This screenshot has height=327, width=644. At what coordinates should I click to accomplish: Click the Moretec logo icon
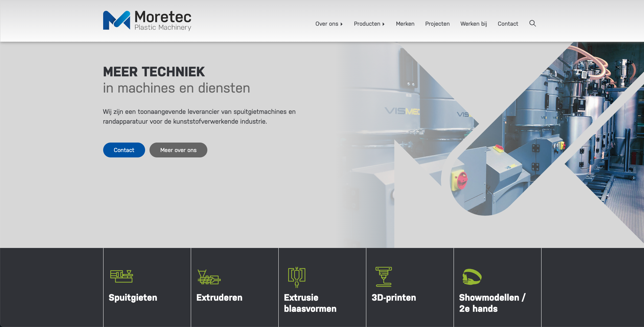(116, 20)
